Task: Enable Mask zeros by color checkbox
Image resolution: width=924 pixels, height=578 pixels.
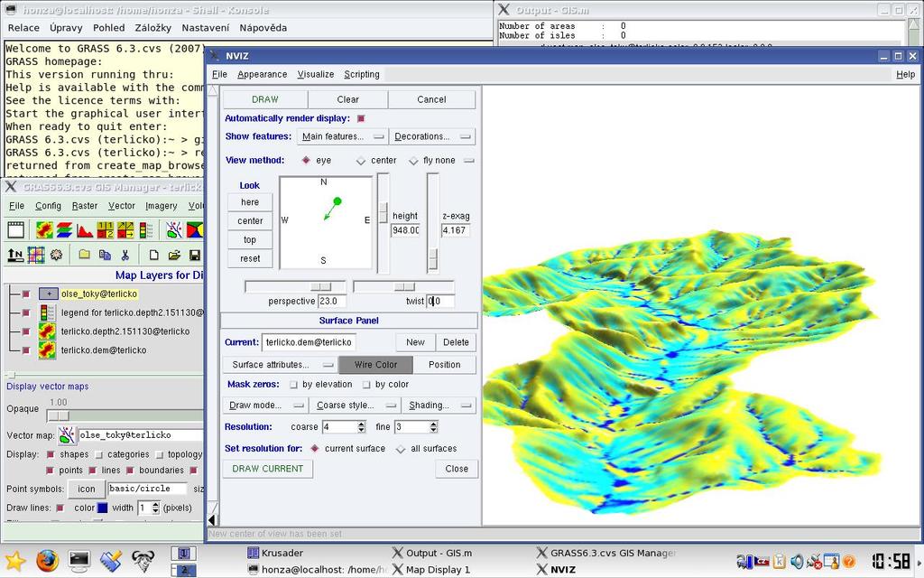Action: coord(366,385)
